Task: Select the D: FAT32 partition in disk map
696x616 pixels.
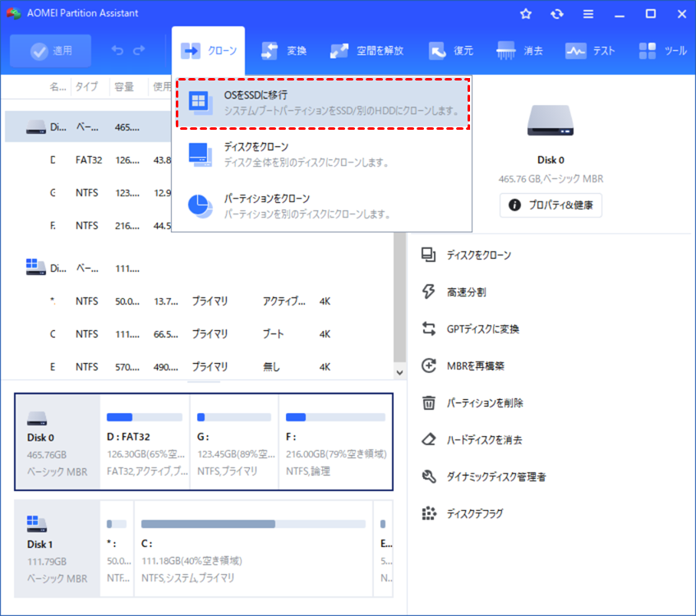Action: tap(145, 442)
